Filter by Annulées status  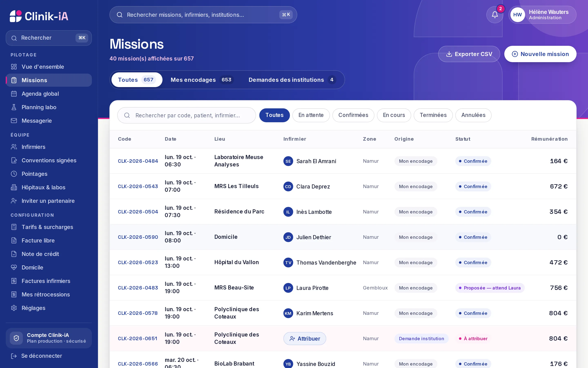[473, 115]
